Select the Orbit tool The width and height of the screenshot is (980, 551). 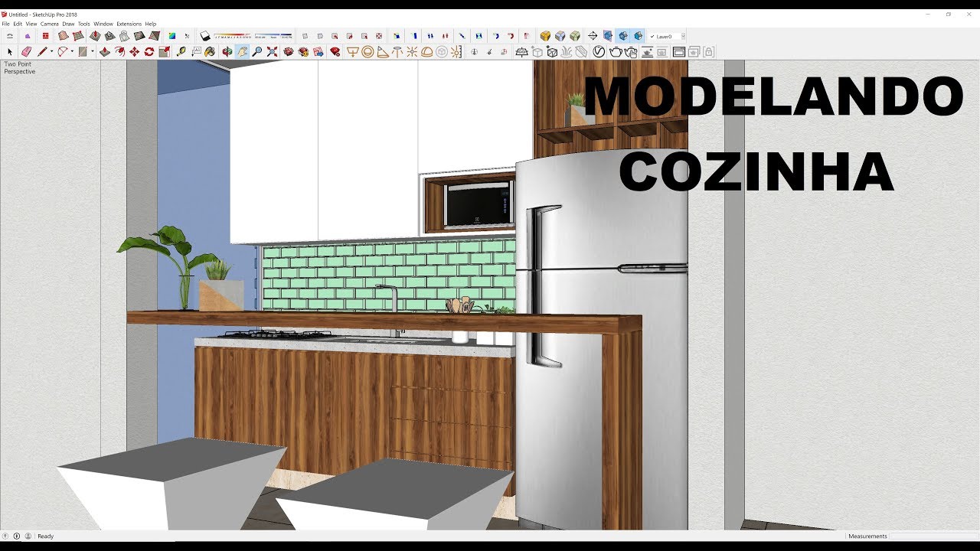[227, 51]
